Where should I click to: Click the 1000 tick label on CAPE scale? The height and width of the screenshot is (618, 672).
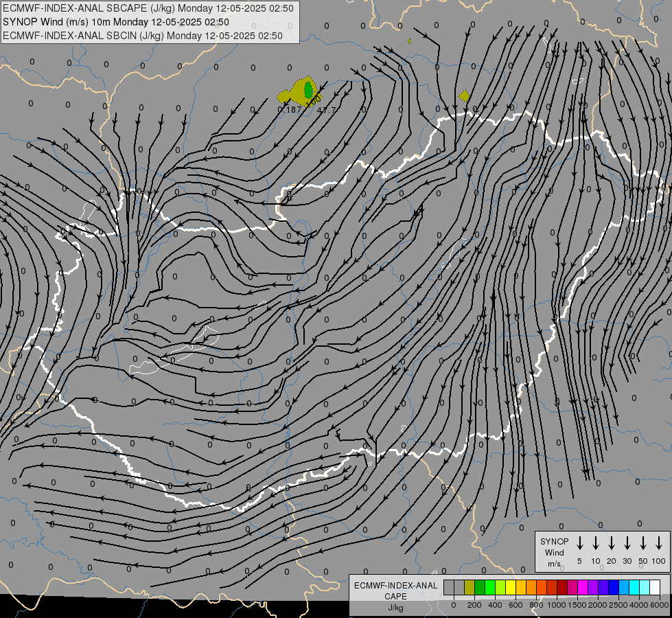point(557,605)
